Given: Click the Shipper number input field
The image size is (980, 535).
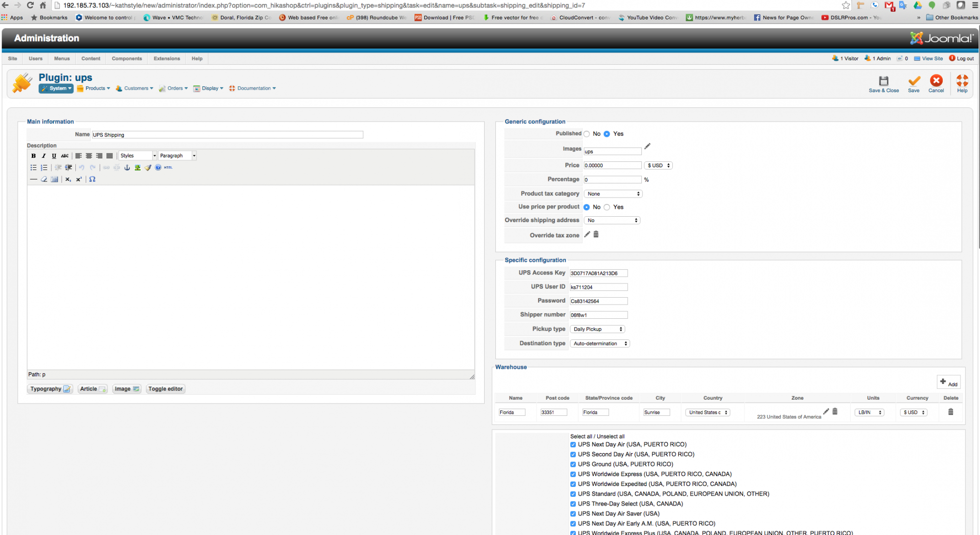Looking at the screenshot, I should (x=598, y=315).
